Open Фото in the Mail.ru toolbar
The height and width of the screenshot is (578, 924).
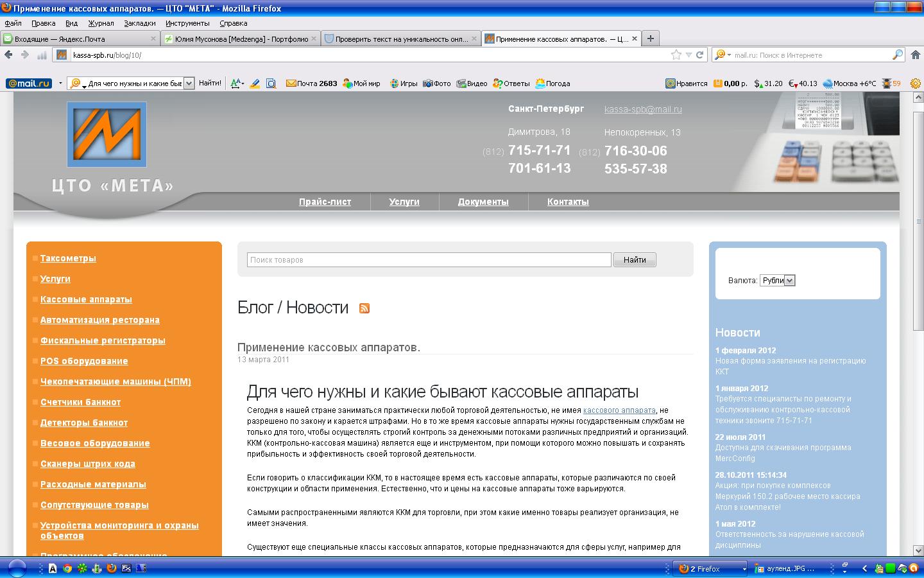pyautogui.click(x=437, y=83)
